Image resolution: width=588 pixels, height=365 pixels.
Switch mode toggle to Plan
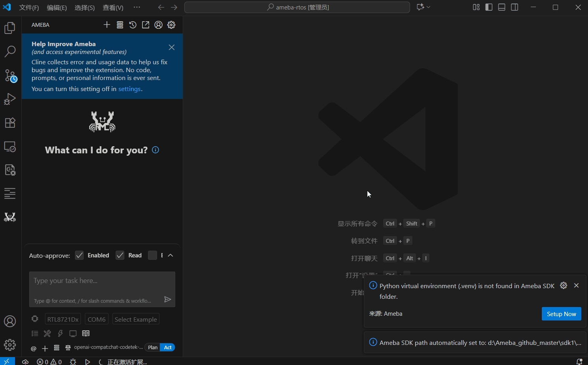coord(153,347)
